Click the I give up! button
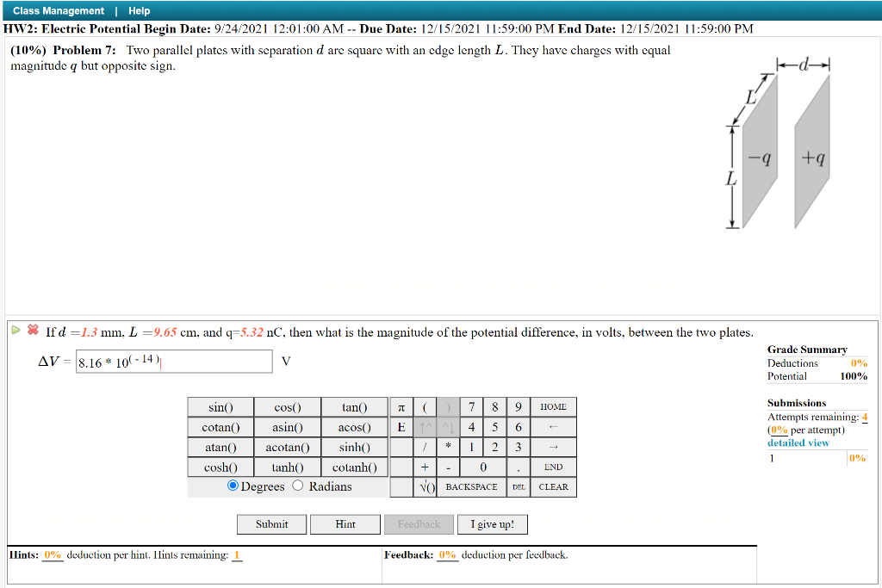 click(493, 524)
